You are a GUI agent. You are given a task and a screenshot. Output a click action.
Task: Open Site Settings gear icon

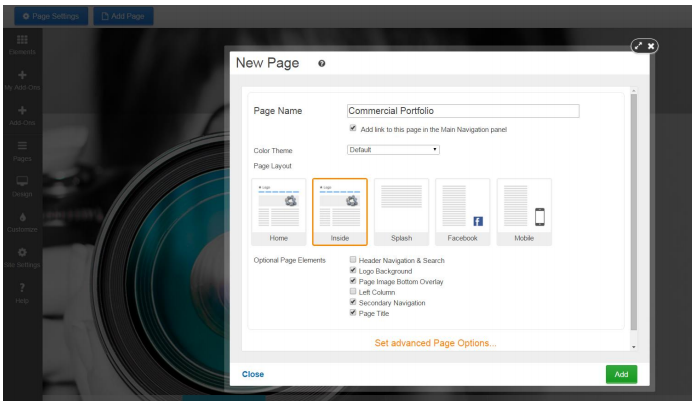click(22, 253)
